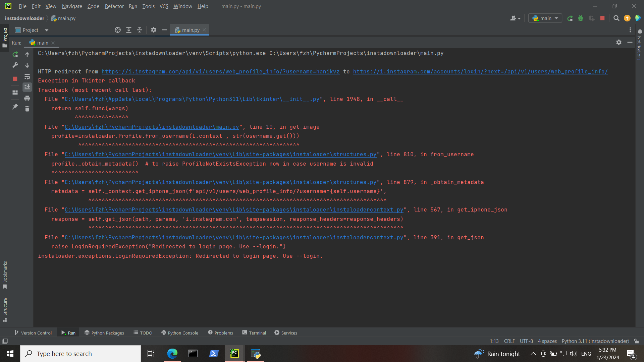Viewport: 644px width, 362px height.
Task: Click the Debug bug icon in top toolbar
Action: (581, 18)
